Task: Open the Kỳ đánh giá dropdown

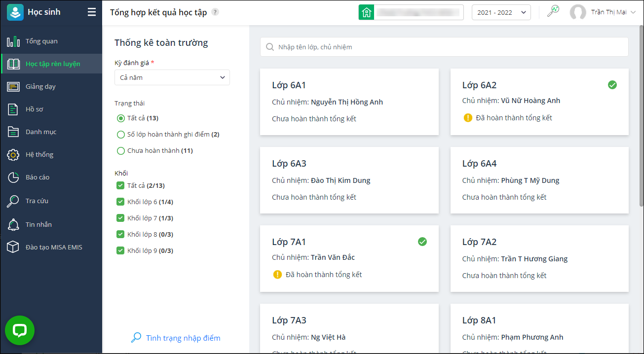Action: tap(172, 77)
